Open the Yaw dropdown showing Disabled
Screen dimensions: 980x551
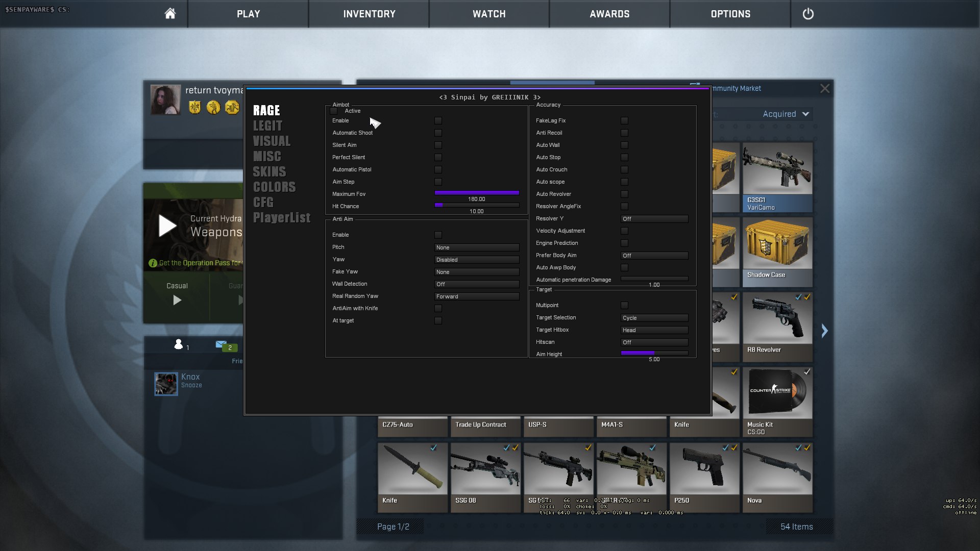[x=477, y=260]
